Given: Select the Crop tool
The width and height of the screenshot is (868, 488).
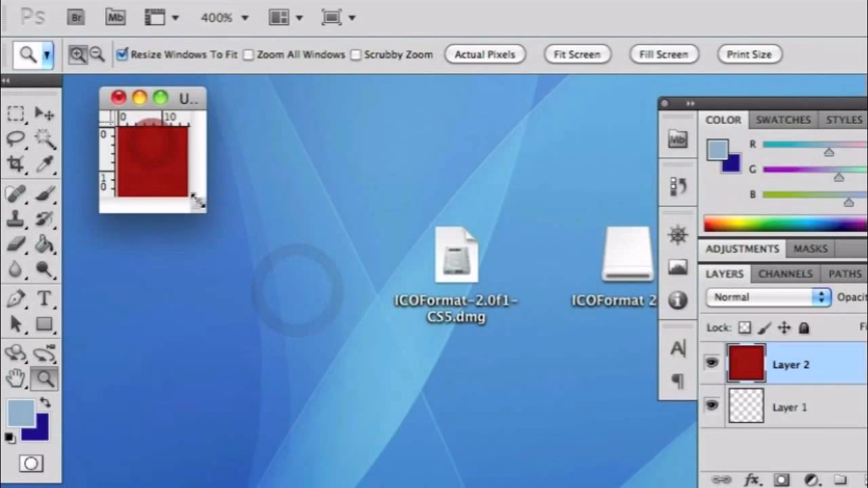Looking at the screenshot, I should [15, 163].
